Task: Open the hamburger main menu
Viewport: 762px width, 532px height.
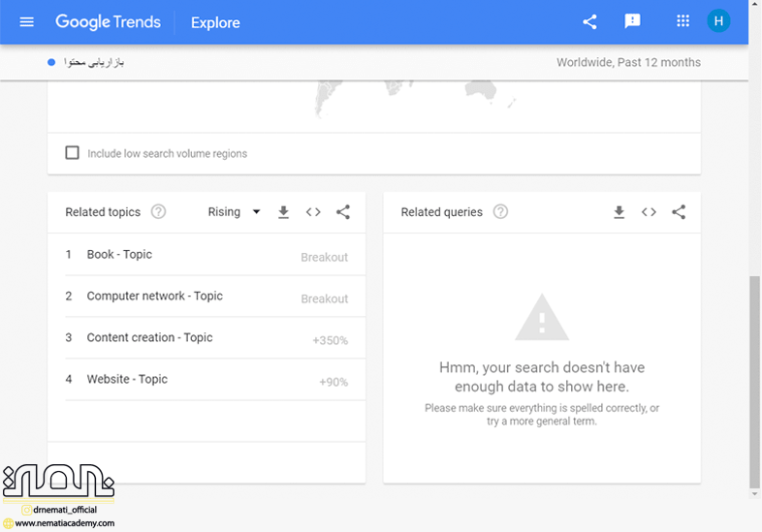Action: coord(26,22)
